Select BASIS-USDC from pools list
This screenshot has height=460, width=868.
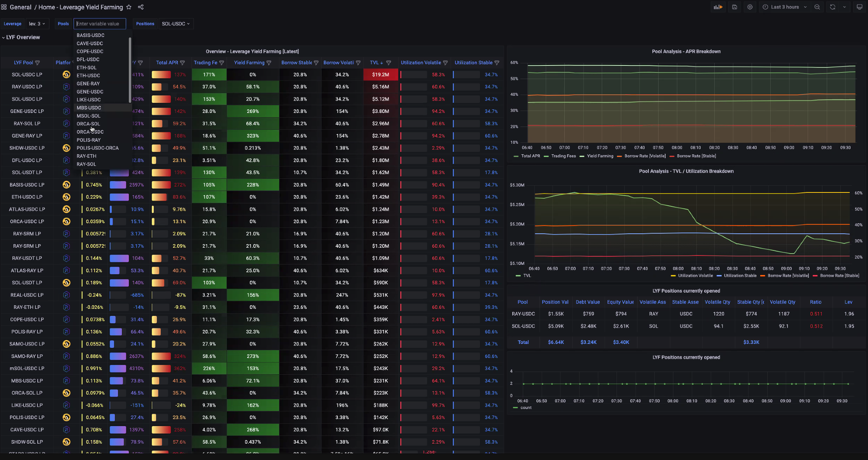coord(90,35)
